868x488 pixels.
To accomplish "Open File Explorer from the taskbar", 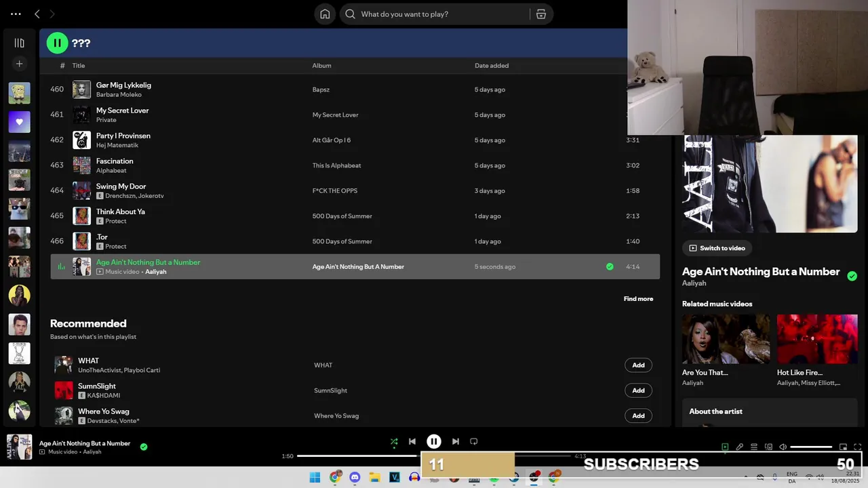I will tap(374, 477).
